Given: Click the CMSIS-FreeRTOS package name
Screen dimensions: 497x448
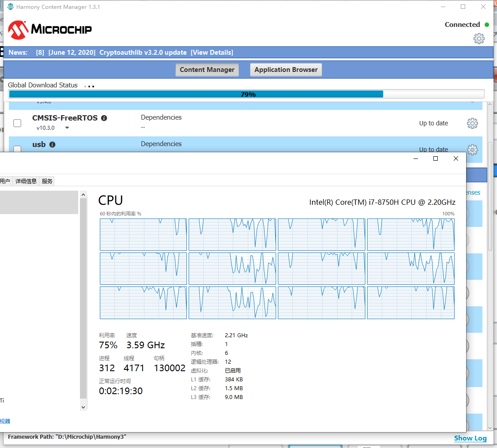Looking at the screenshot, I should [64, 118].
